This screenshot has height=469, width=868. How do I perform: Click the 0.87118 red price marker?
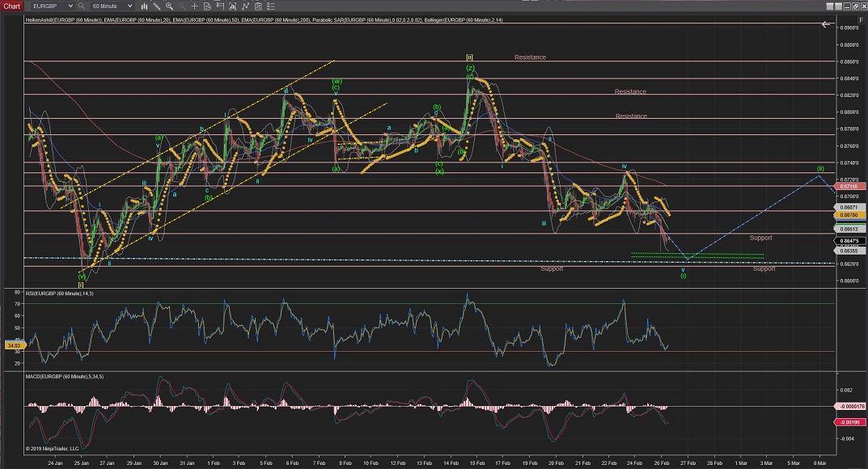tap(849, 186)
